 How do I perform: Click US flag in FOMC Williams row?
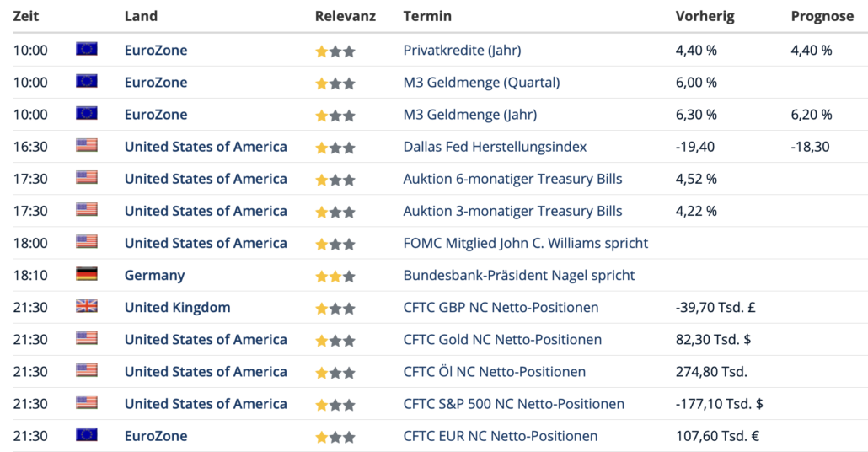[x=86, y=241]
